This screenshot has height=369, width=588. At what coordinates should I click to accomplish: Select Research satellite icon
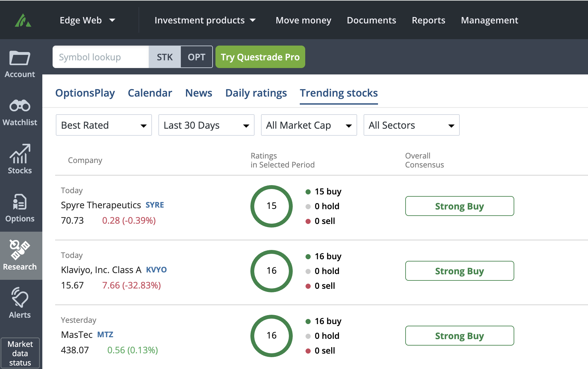20,250
